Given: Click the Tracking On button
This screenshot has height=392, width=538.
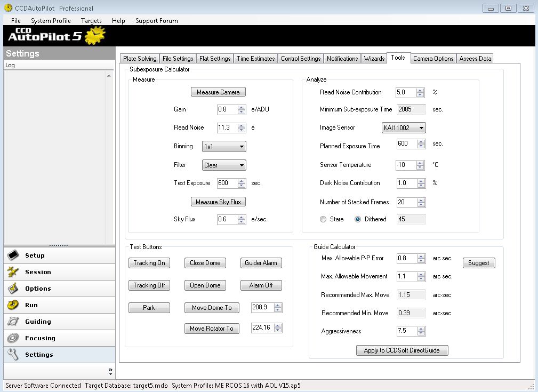Looking at the screenshot, I should point(149,263).
